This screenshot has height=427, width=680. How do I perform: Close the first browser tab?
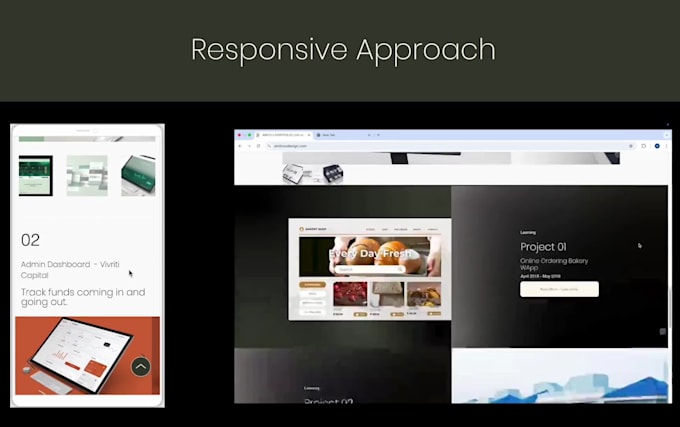pyautogui.click(x=309, y=135)
